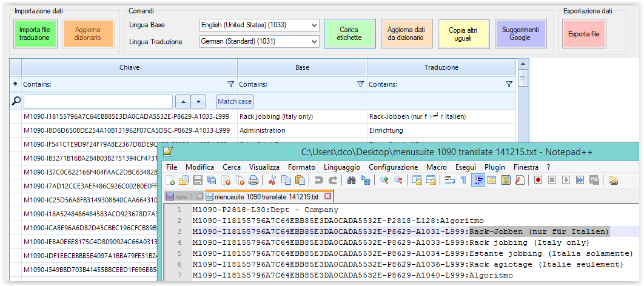Click the Find binoculars icon

pos(351,180)
